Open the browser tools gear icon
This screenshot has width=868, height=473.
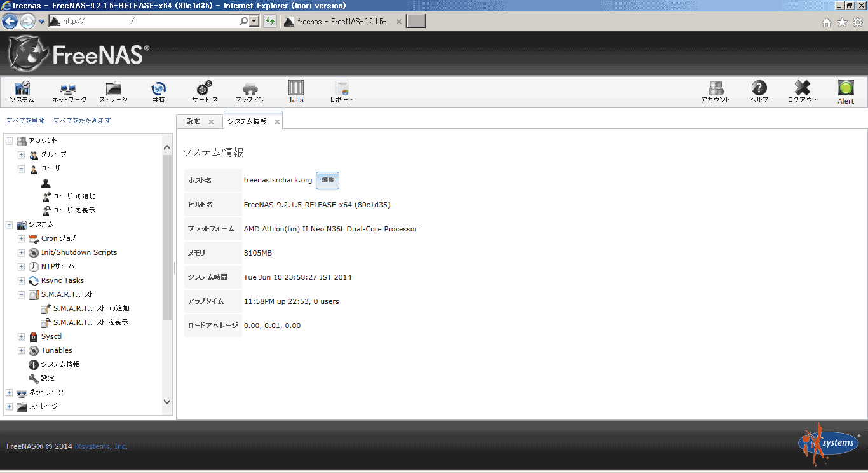(x=858, y=22)
